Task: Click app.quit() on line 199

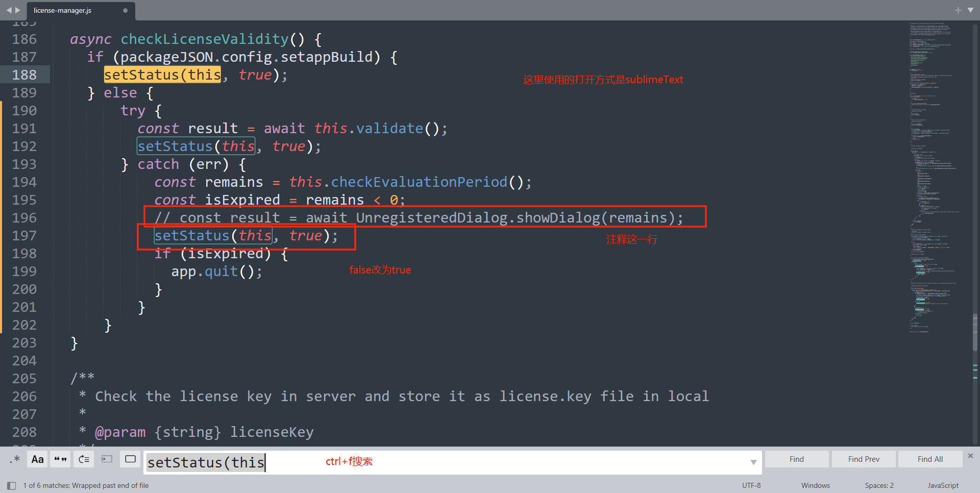Action: [217, 272]
